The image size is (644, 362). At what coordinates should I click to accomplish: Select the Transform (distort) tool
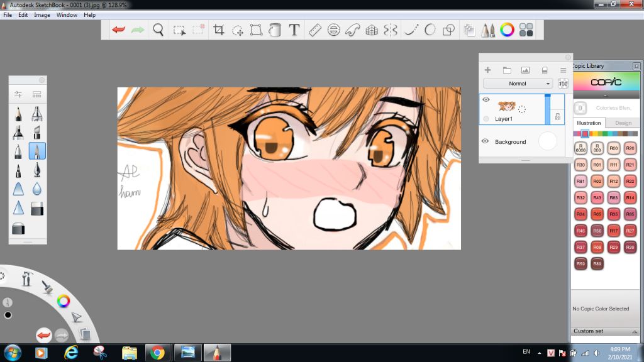coord(257,30)
